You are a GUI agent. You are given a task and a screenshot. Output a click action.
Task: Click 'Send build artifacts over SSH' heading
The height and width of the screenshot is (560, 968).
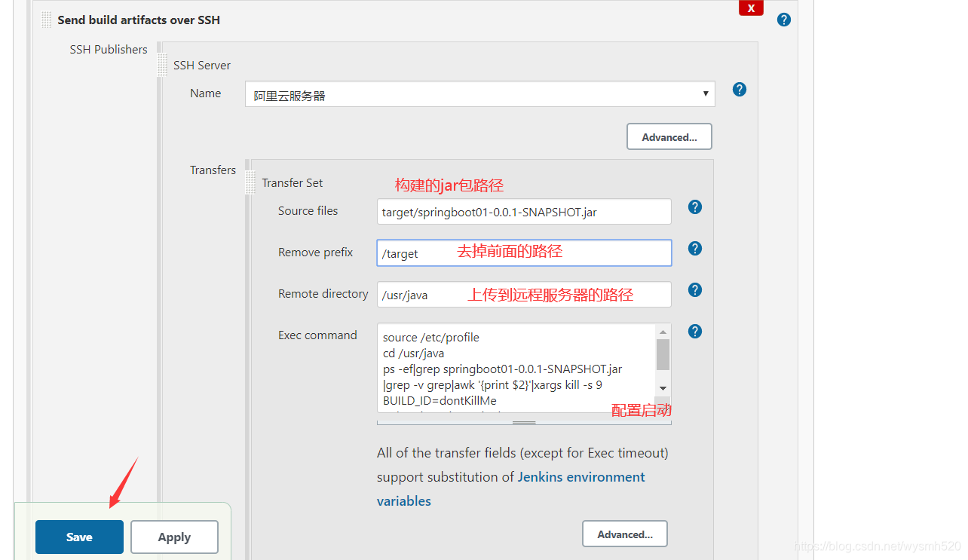[x=139, y=20]
